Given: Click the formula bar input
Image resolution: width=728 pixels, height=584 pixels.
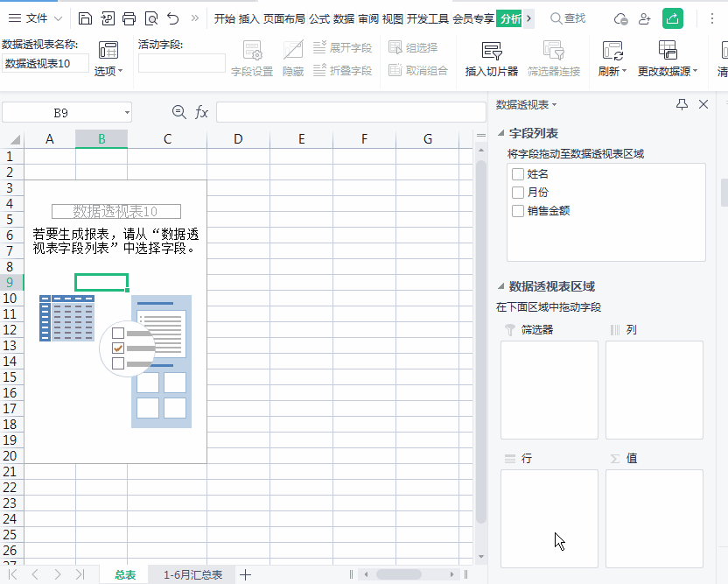Looking at the screenshot, I should (x=351, y=112).
